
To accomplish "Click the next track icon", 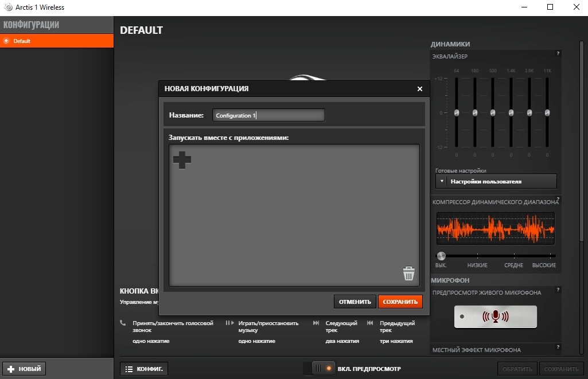I will click(316, 323).
